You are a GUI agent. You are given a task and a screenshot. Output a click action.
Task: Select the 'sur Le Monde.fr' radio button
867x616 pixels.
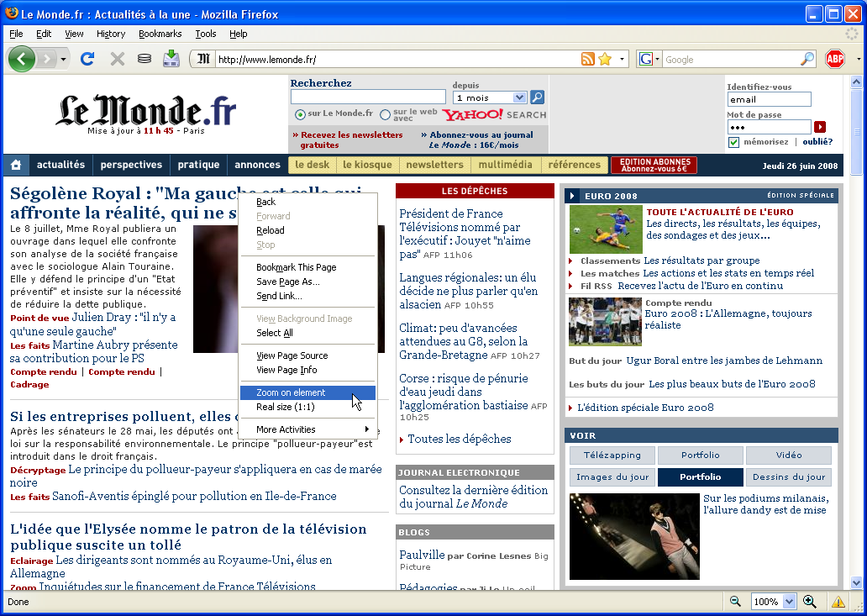click(300, 114)
